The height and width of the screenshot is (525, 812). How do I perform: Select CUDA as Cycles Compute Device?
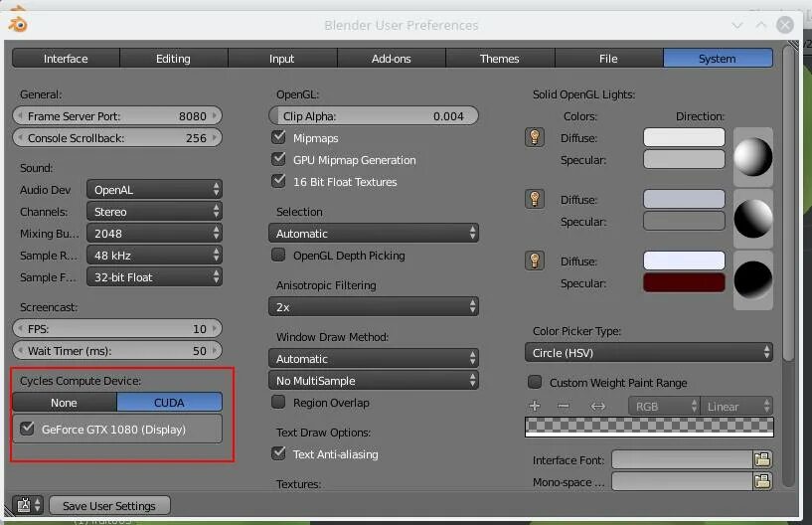170,403
